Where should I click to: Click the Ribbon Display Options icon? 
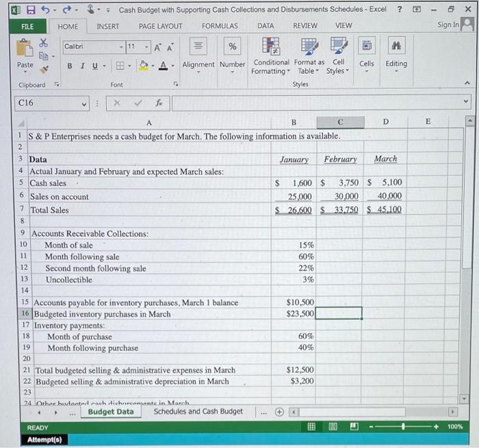coord(417,9)
